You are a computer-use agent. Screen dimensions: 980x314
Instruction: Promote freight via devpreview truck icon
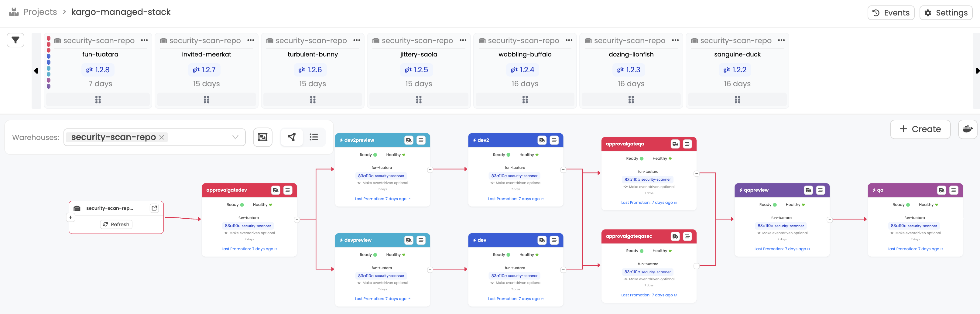[409, 240]
